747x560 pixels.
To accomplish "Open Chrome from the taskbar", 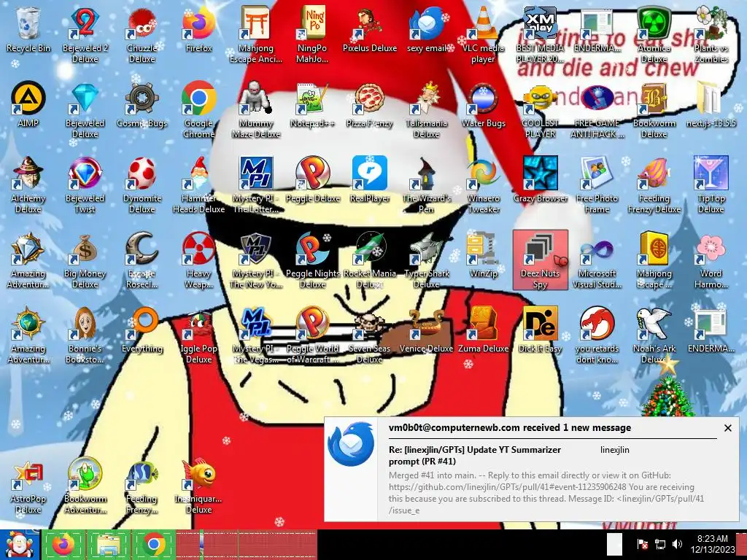I will (x=153, y=544).
